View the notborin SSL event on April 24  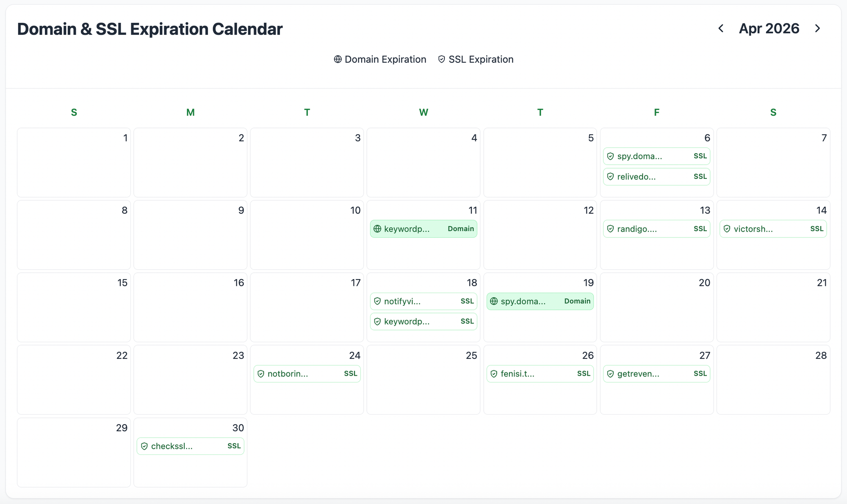tap(307, 374)
